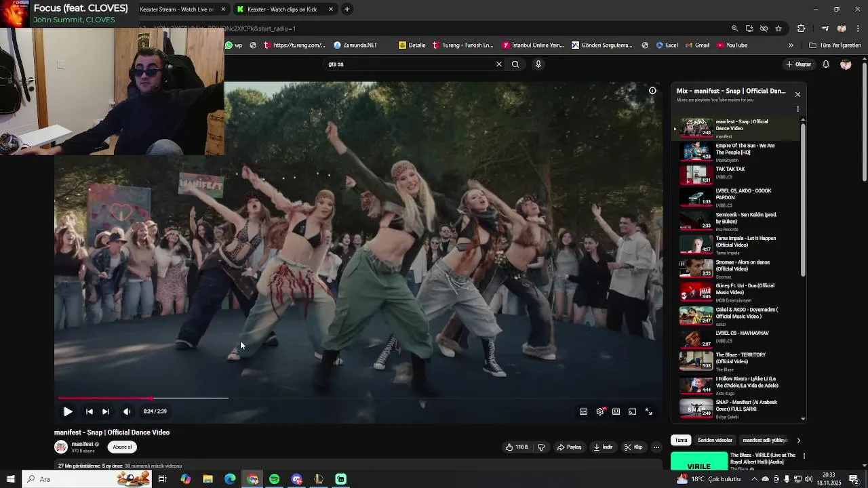The height and width of the screenshot is (488, 868).
Task: Expand hidden bookmarks chevron
Action: coord(791,45)
